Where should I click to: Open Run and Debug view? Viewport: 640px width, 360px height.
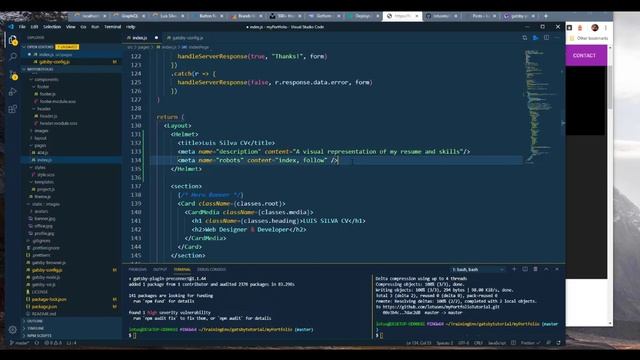tap(13, 91)
